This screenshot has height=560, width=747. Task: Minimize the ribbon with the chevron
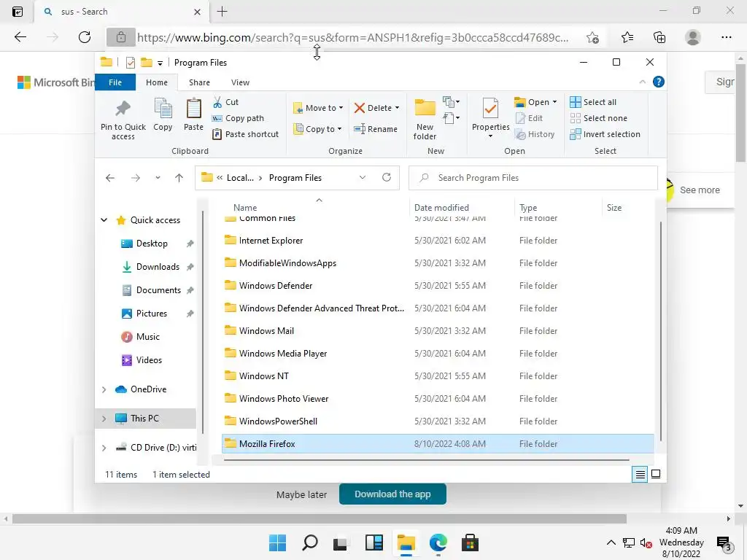pos(642,82)
